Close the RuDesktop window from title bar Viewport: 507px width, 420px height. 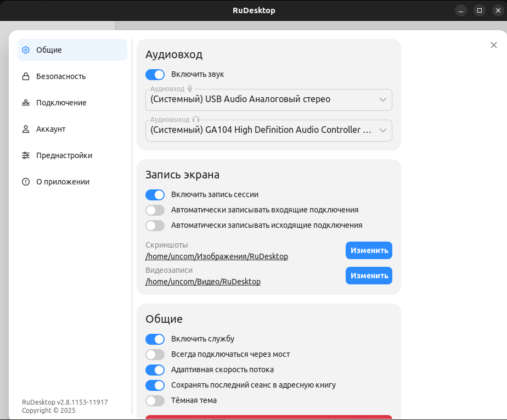coord(498,10)
